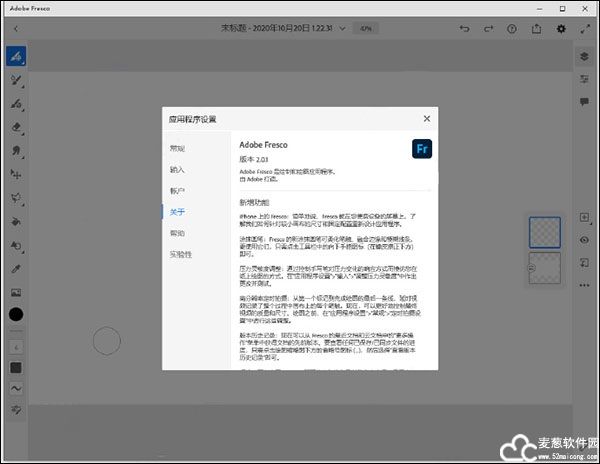The height and width of the screenshot is (464, 600).
Task: Open the 帮助 settings section
Action: point(177,233)
